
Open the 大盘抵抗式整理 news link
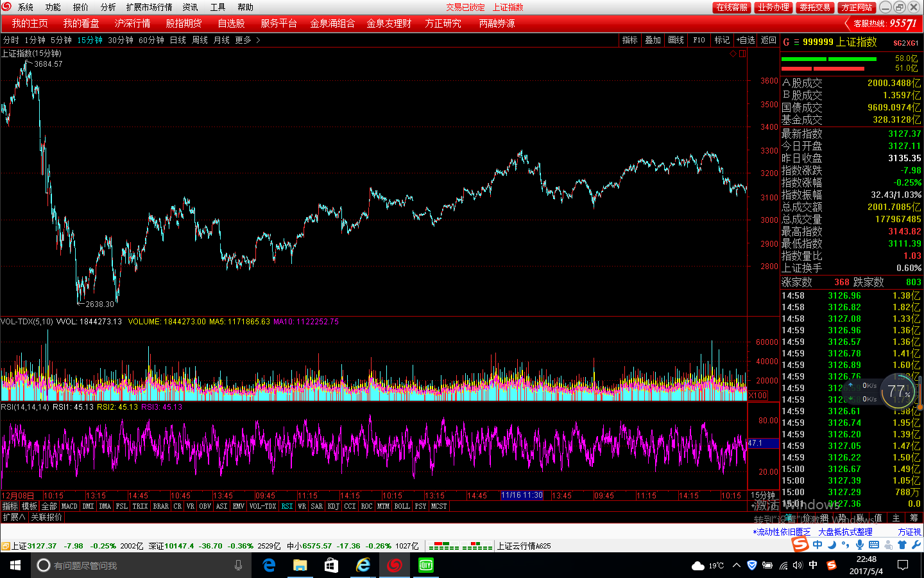point(845,532)
